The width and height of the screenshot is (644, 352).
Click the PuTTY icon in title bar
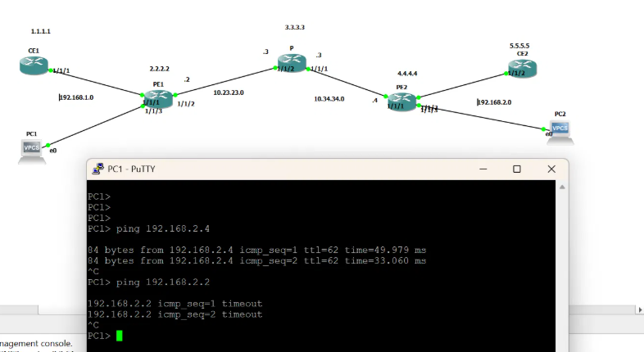[x=98, y=169]
